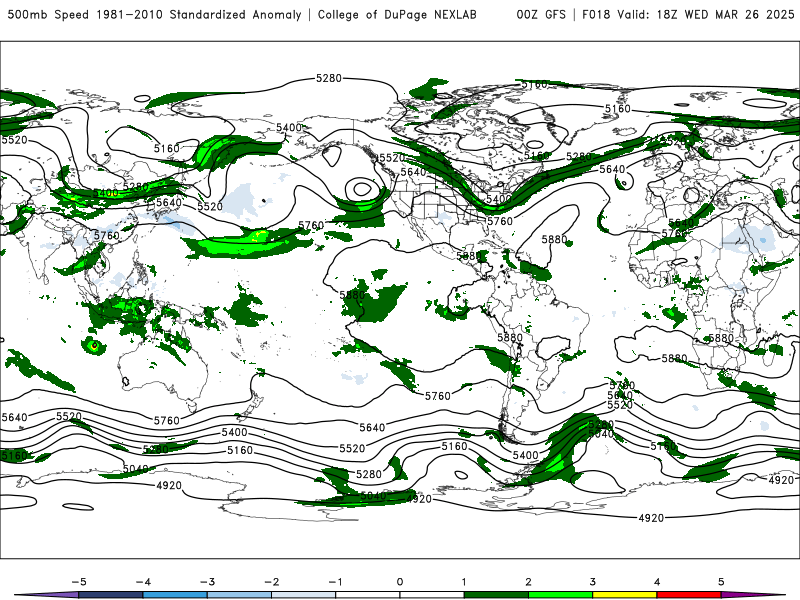Click the 5880 contour label over the Atlantic
This screenshot has width=800, height=600.
click(554, 239)
